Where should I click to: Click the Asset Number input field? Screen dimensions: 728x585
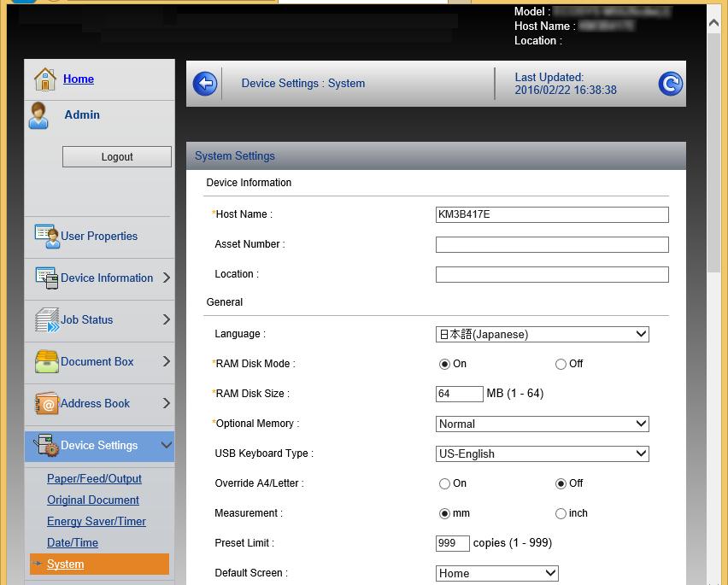click(552, 244)
